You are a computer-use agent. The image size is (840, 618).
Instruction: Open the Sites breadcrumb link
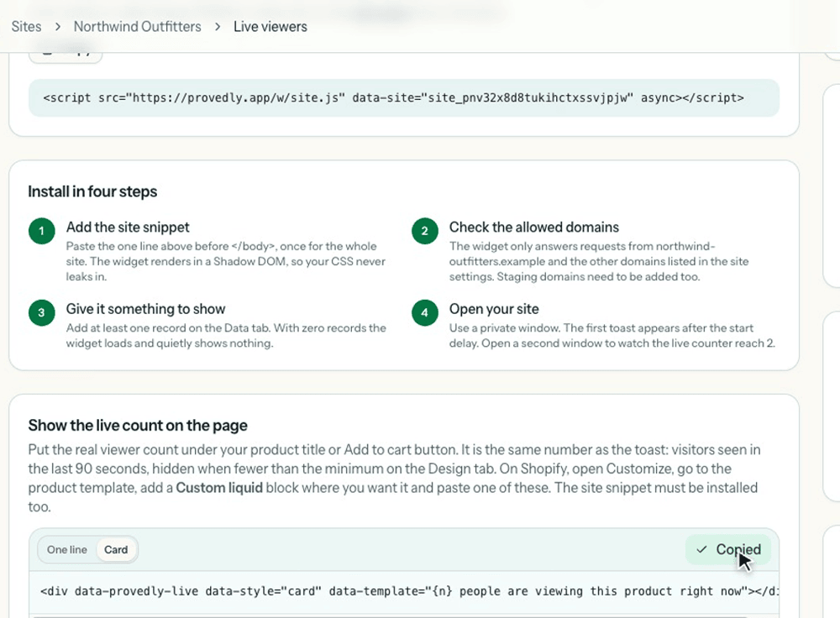pos(26,26)
